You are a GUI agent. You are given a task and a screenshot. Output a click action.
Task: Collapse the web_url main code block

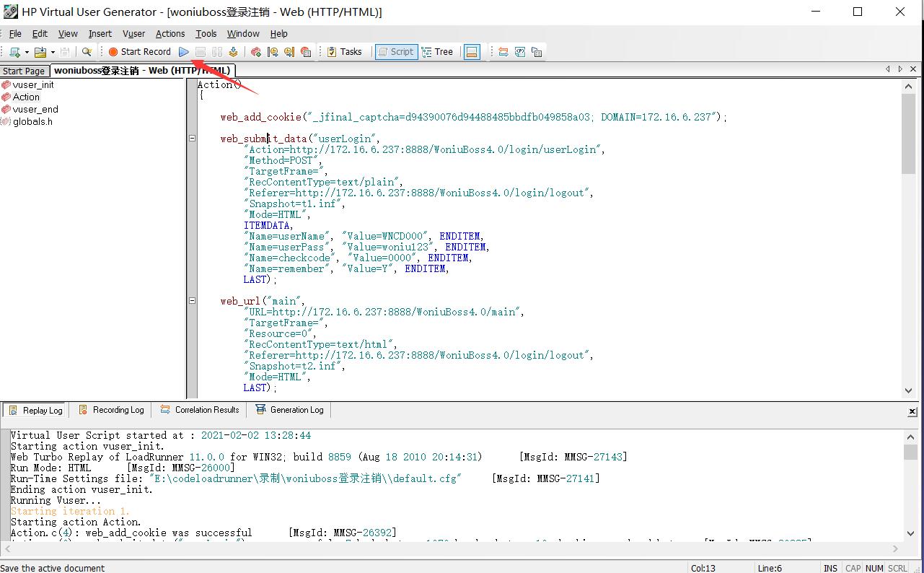[x=193, y=300]
